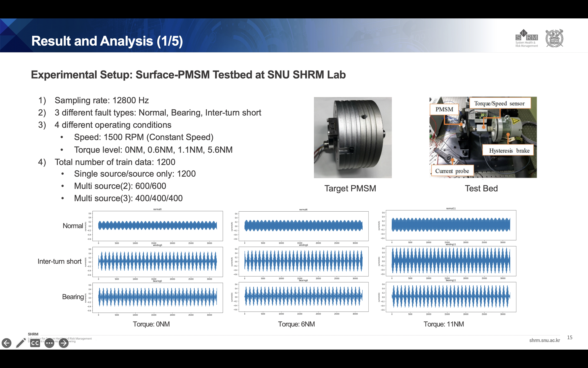Click the normal0 current plot

[157, 226]
